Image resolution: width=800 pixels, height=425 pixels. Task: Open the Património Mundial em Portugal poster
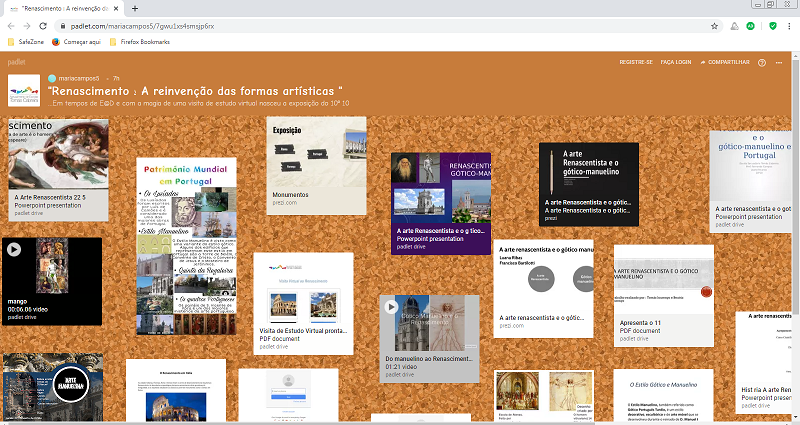(186, 246)
